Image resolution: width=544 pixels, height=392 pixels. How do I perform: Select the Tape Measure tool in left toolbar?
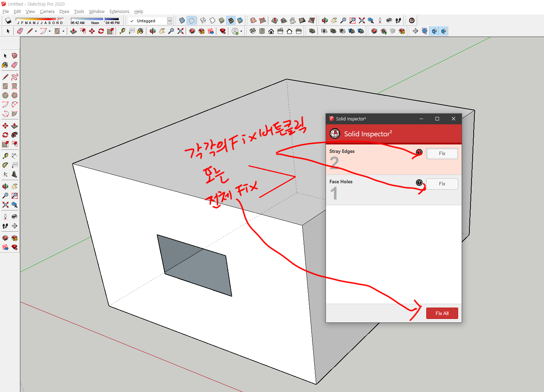[x=5, y=156]
